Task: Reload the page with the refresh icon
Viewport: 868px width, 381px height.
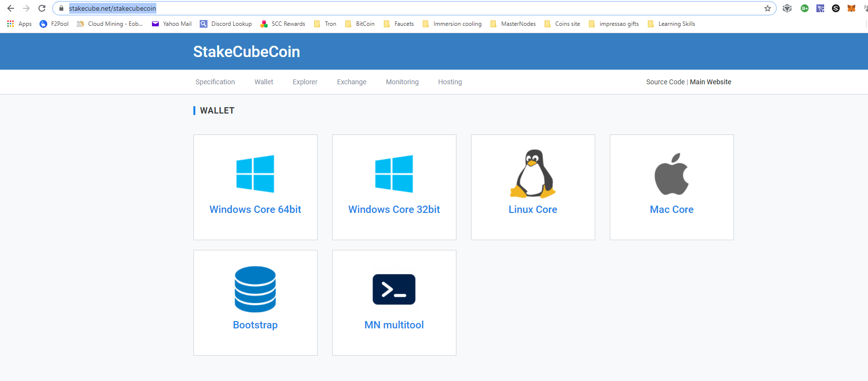Action: coord(42,8)
